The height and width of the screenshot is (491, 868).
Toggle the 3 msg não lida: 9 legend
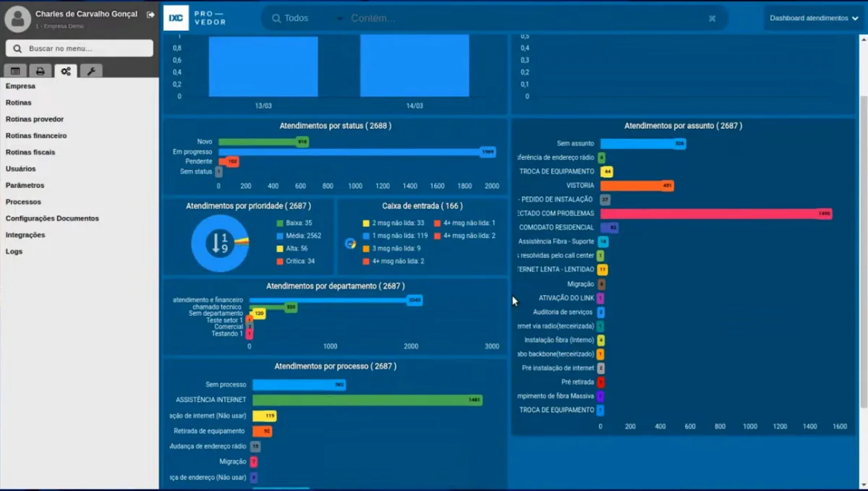tap(391, 248)
